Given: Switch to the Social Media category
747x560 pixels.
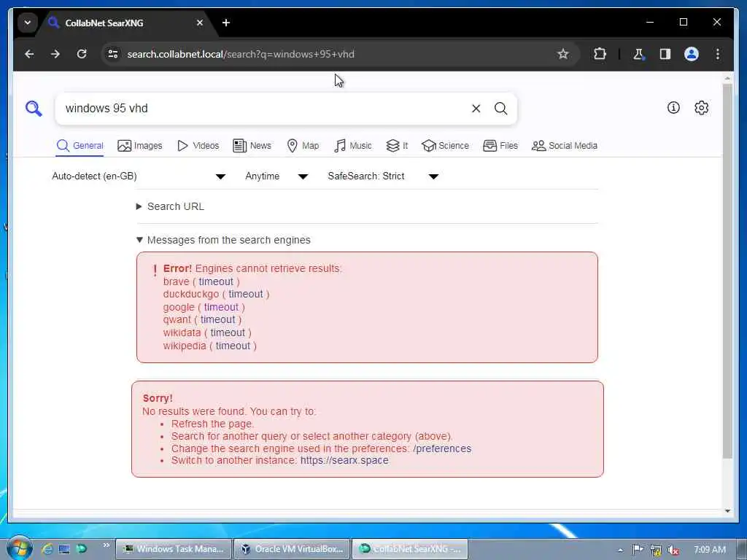Looking at the screenshot, I should click(565, 146).
